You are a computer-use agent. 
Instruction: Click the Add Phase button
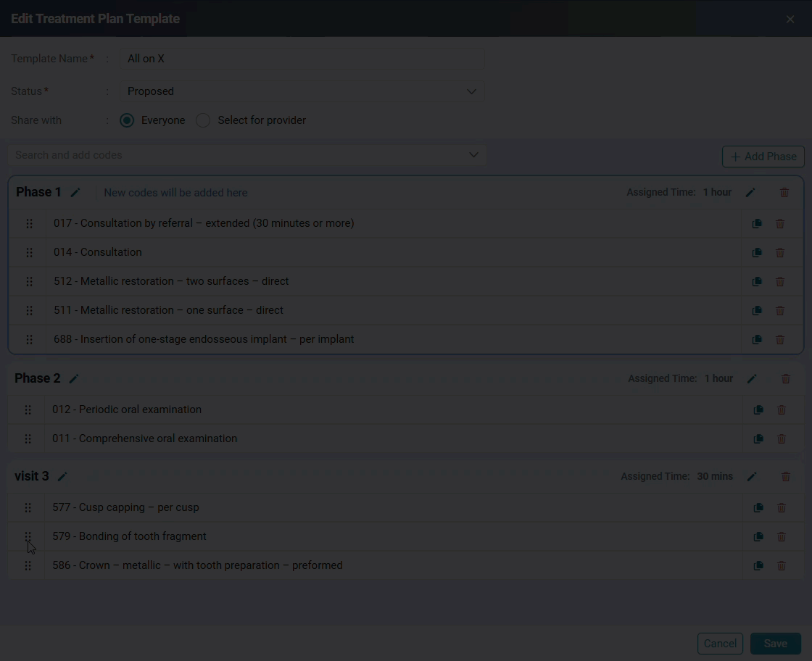763,157
